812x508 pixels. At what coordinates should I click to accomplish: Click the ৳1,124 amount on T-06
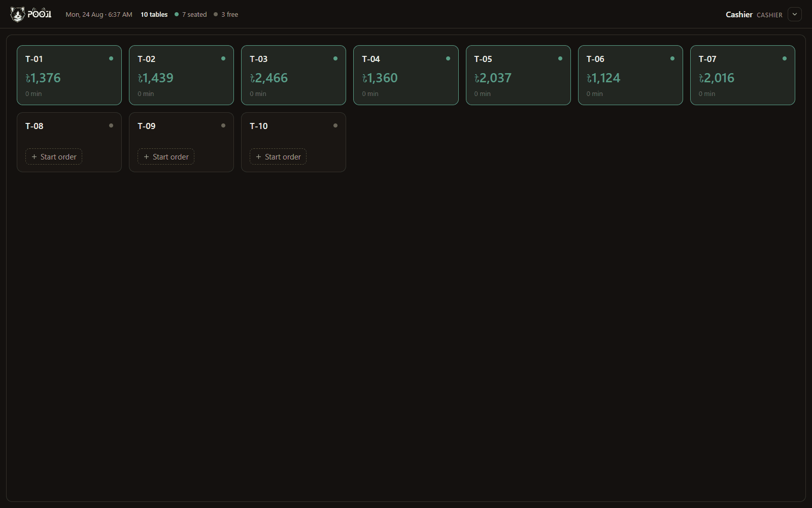pos(603,78)
